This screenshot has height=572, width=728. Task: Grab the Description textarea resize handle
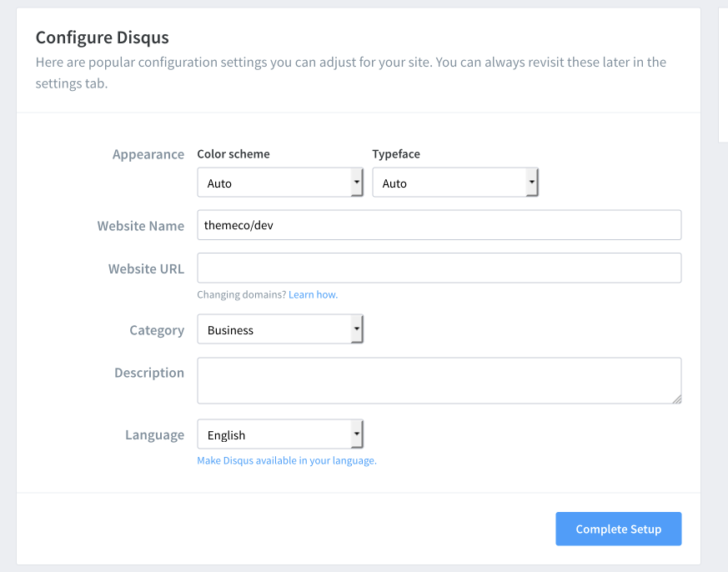[x=676, y=399]
